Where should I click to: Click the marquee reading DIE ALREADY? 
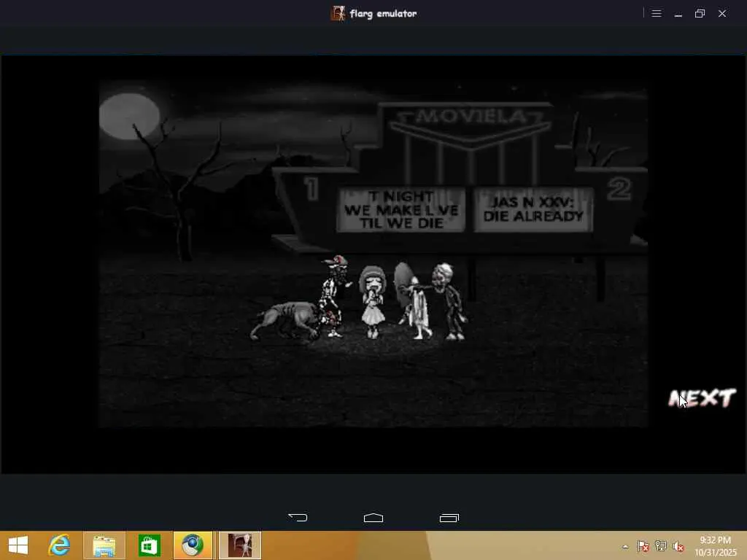[533, 209]
